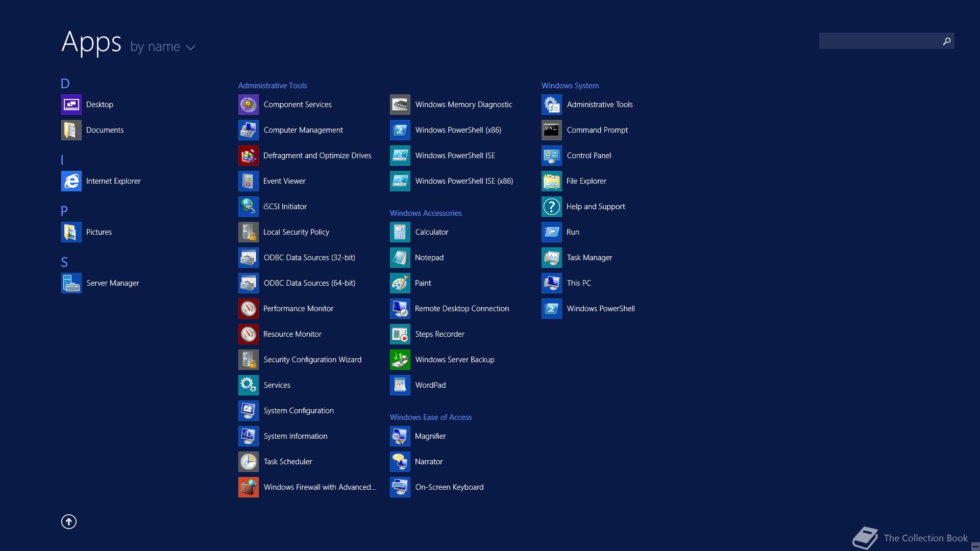The width and height of the screenshot is (980, 551).
Task: Click the Administrative Tools group header
Action: [x=273, y=86]
